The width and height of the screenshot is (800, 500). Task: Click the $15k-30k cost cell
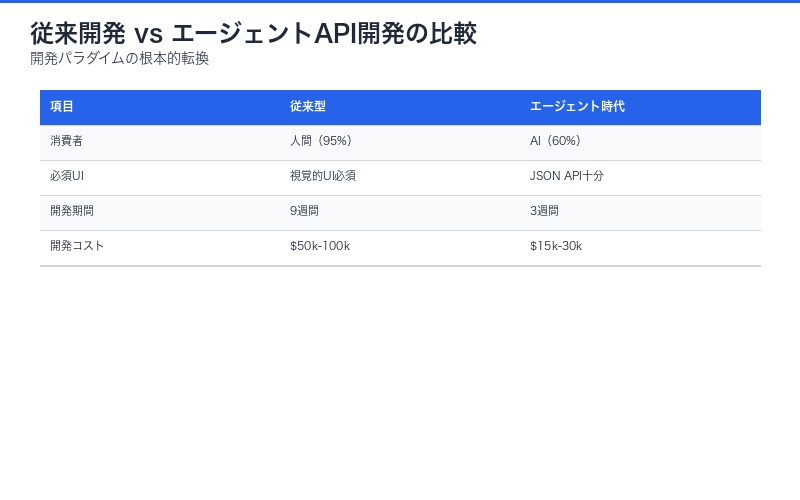[556, 246]
